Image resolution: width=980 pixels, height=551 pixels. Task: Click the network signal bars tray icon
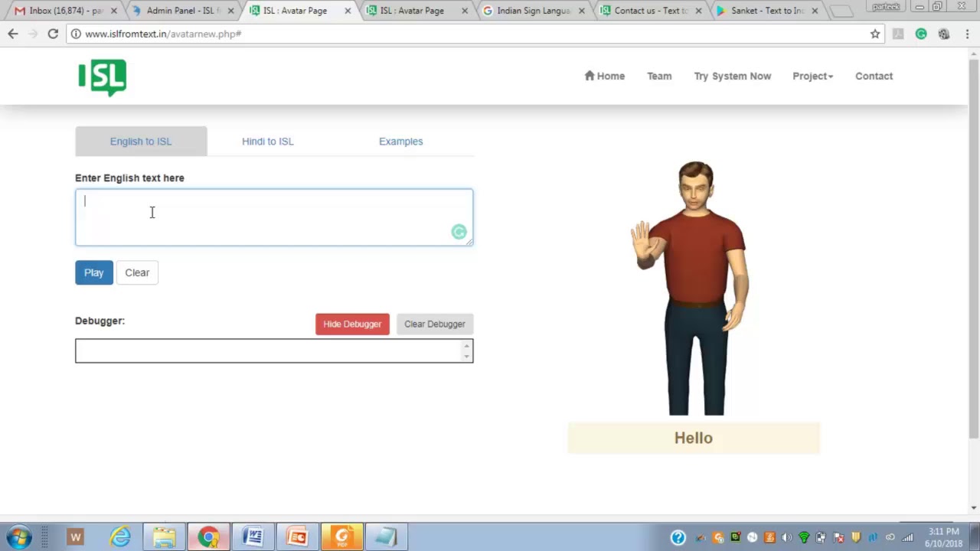point(908,537)
